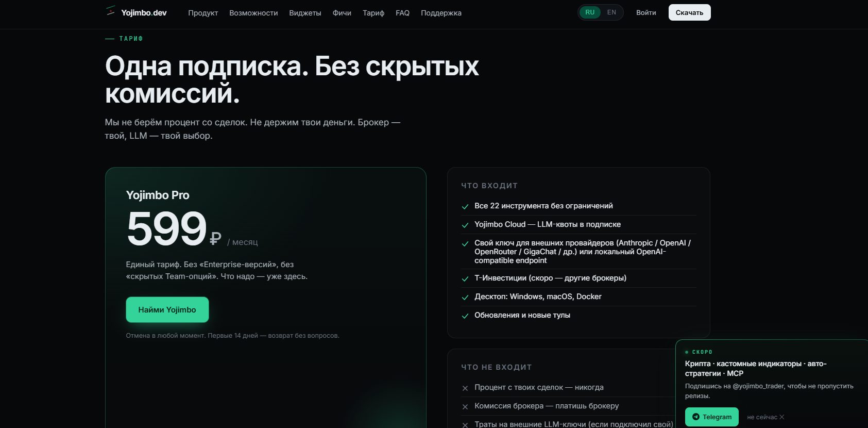Viewport: 868px width, 428px height.
Task: Open the FAQ navigation link
Action: point(402,13)
